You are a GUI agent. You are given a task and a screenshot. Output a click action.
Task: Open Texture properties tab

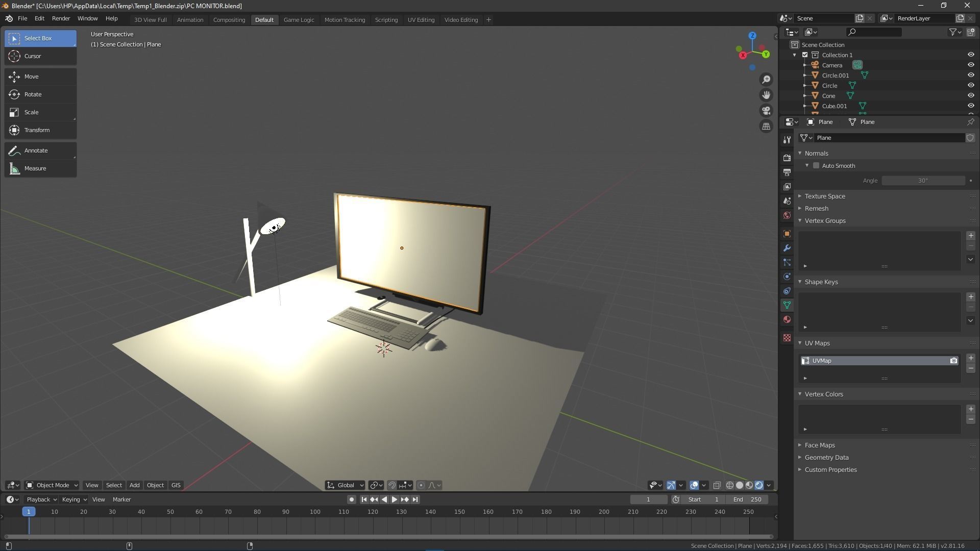click(787, 338)
